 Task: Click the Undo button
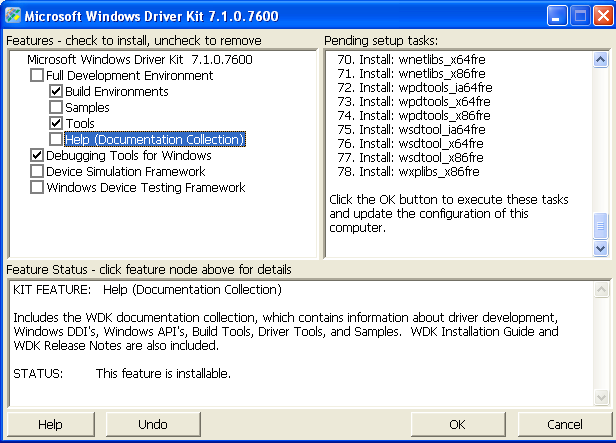point(152,424)
